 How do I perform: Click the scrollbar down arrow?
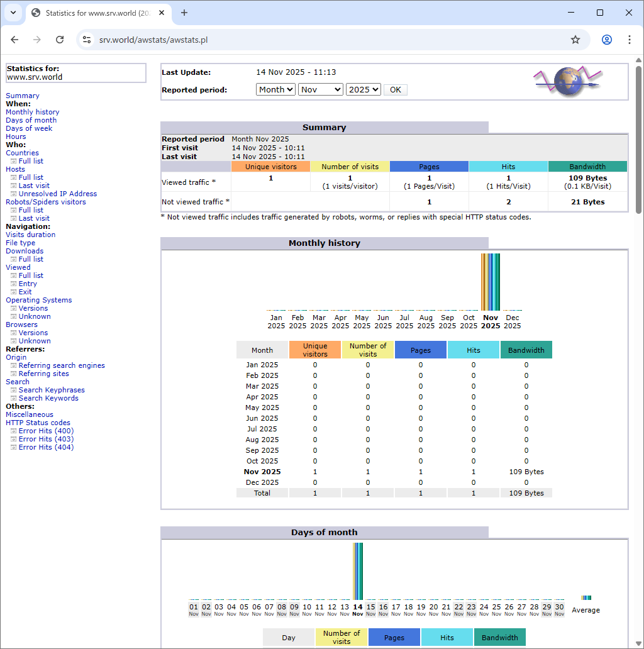point(638,643)
